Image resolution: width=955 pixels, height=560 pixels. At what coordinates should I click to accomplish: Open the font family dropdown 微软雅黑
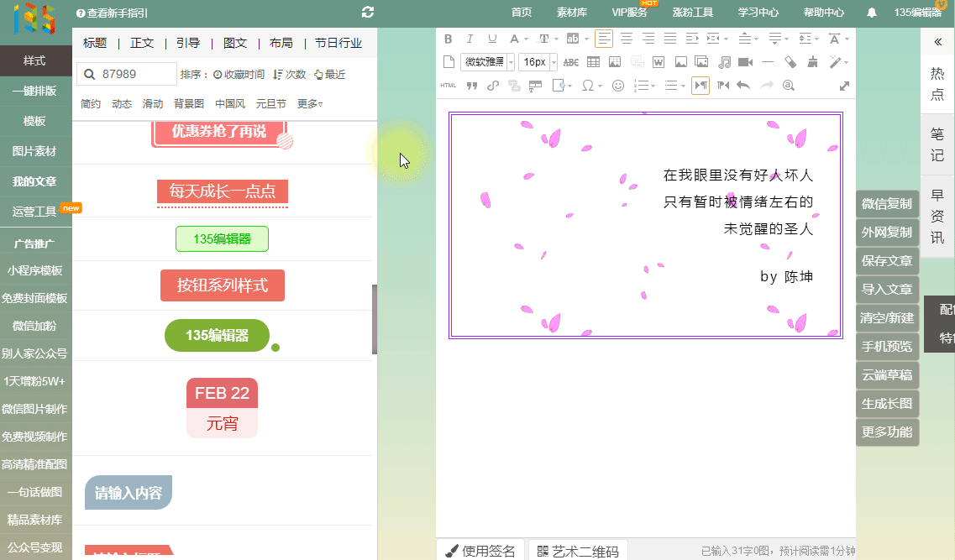(486, 62)
